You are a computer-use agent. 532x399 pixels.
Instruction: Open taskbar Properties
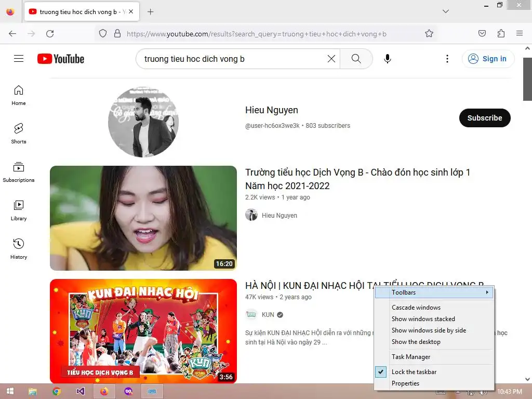click(x=434, y=383)
